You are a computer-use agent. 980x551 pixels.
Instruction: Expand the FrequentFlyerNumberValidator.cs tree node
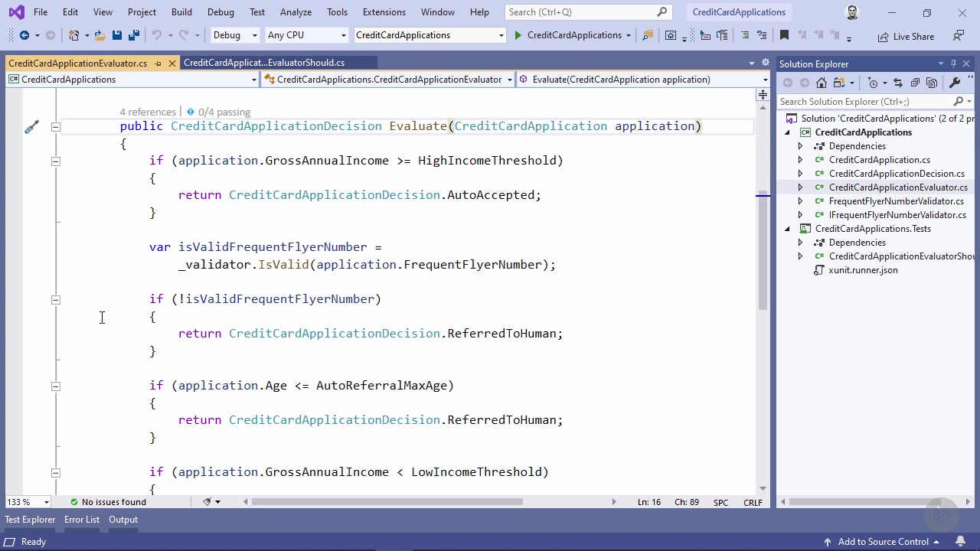coord(800,201)
